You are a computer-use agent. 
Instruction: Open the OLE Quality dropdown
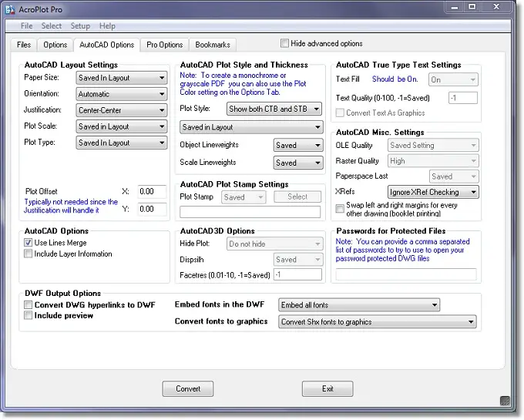[x=433, y=146]
